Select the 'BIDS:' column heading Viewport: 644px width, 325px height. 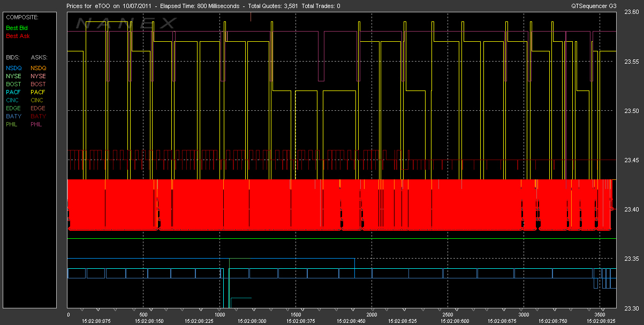(13, 56)
